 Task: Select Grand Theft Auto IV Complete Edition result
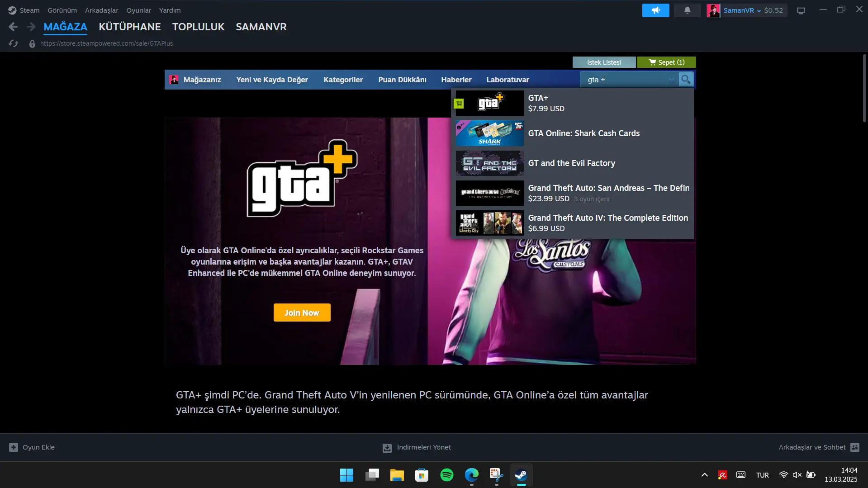pyautogui.click(x=572, y=223)
